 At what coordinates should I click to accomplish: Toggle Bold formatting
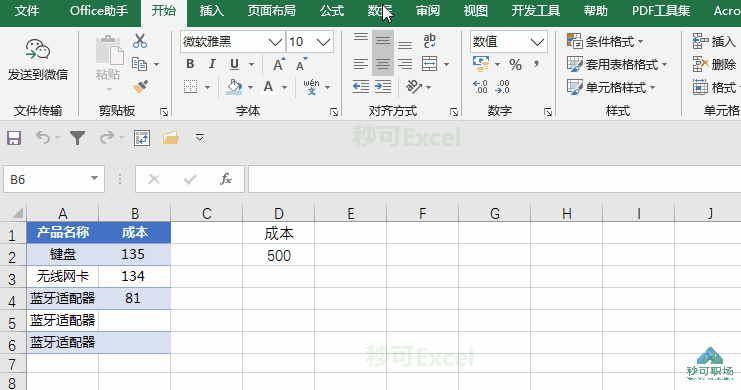tap(190, 64)
